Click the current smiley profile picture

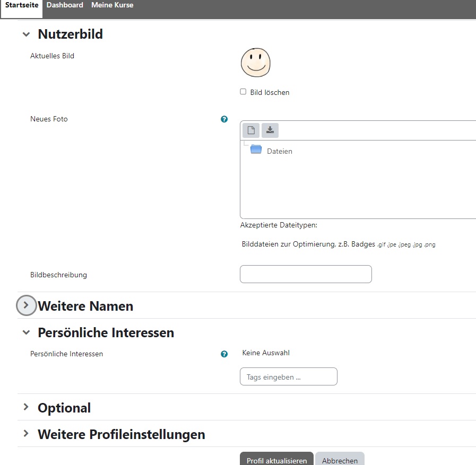tap(256, 63)
